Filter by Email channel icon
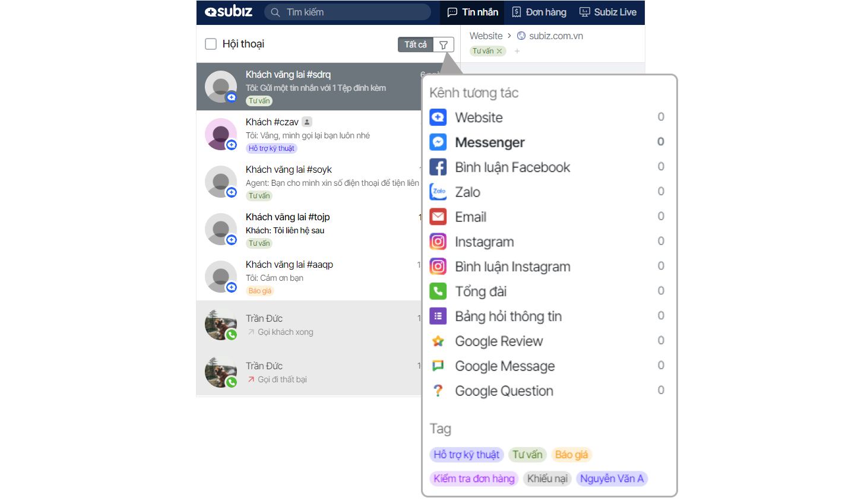Viewport: 855px width, 504px height. 438,217
